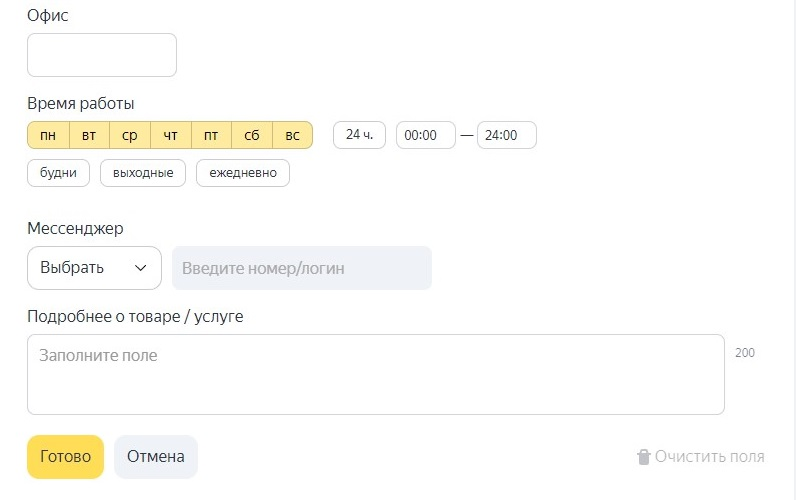Open the 24:00 end time field
796x500 pixels.
click(x=507, y=135)
